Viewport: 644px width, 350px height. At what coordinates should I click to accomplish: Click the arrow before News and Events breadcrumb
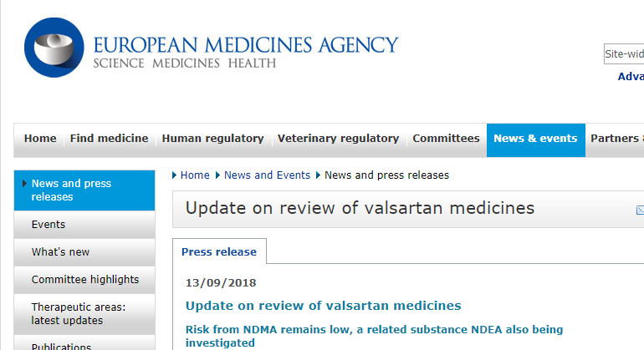217,175
